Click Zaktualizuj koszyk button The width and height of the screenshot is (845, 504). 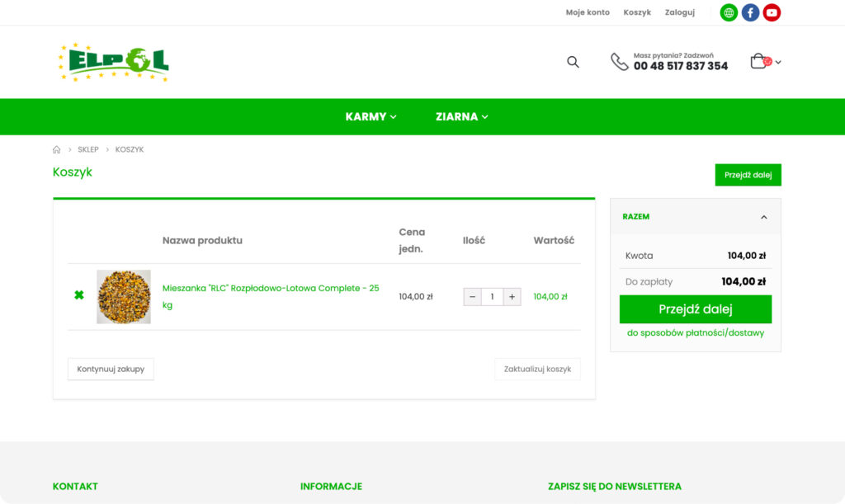point(537,369)
